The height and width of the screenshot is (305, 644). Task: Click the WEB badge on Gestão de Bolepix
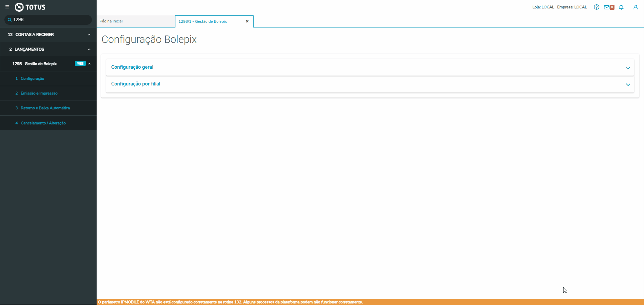80,64
